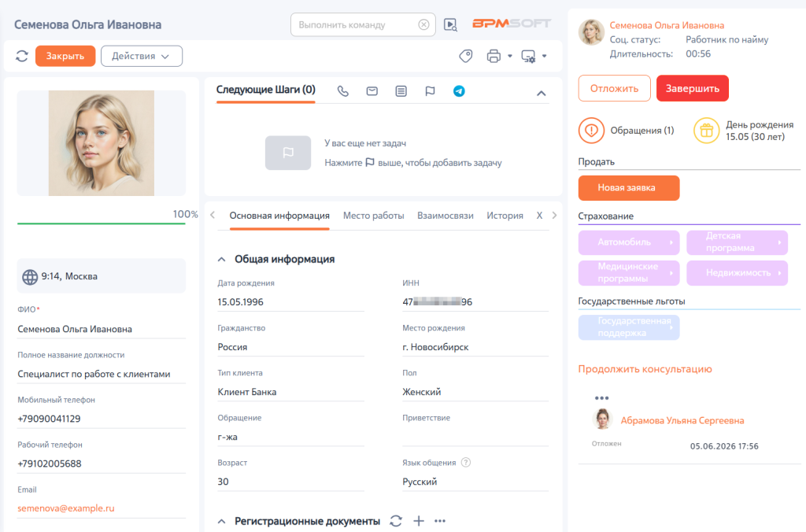Image resolution: width=806 pixels, height=532 pixels.
Task: Add a call with the phone icon
Action: 343,91
